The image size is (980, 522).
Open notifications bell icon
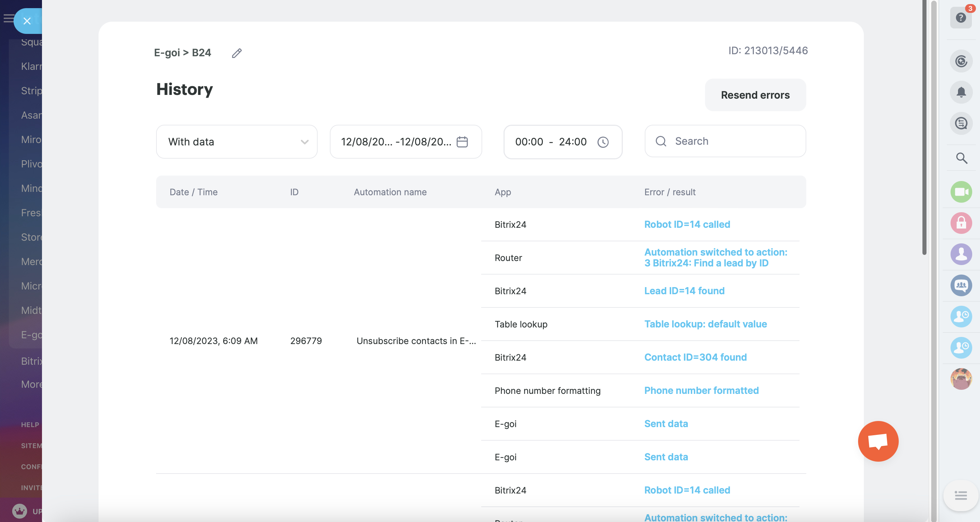961,92
